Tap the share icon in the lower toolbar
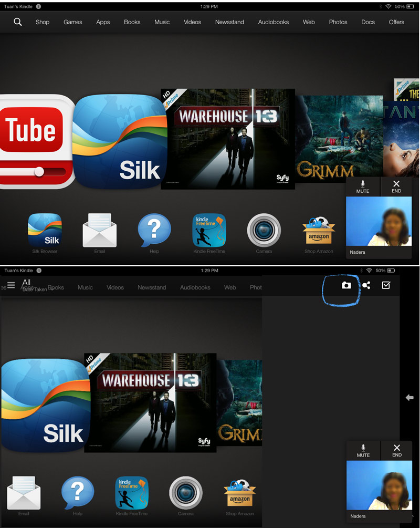Viewport: 420px width, 528px height. coord(366,286)
